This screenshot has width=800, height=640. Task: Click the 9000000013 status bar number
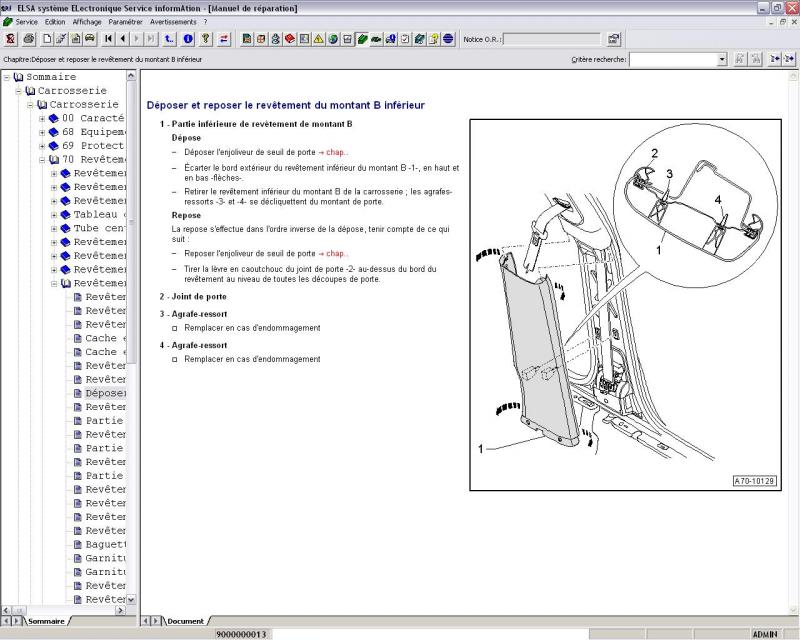tap(241, 634)
